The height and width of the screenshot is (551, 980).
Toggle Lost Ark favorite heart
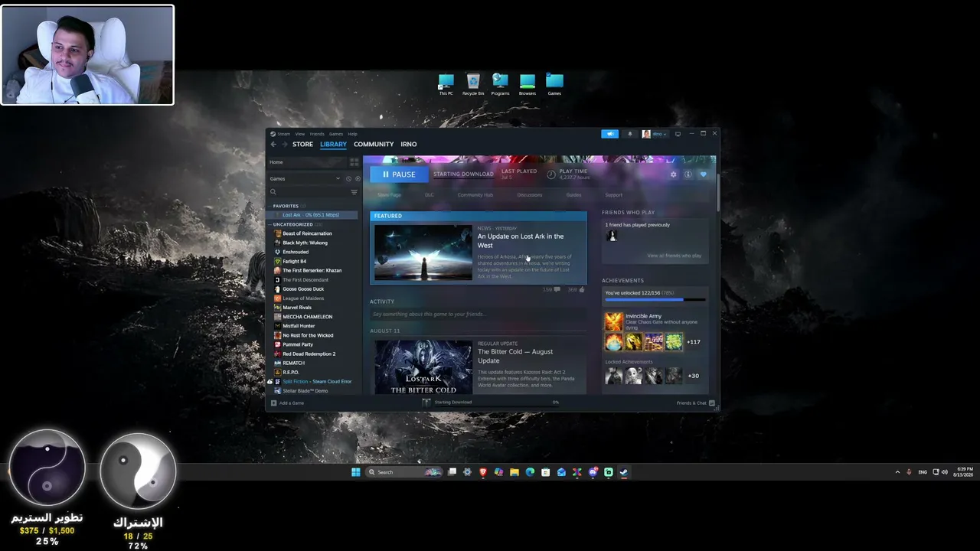pos(704,174)
